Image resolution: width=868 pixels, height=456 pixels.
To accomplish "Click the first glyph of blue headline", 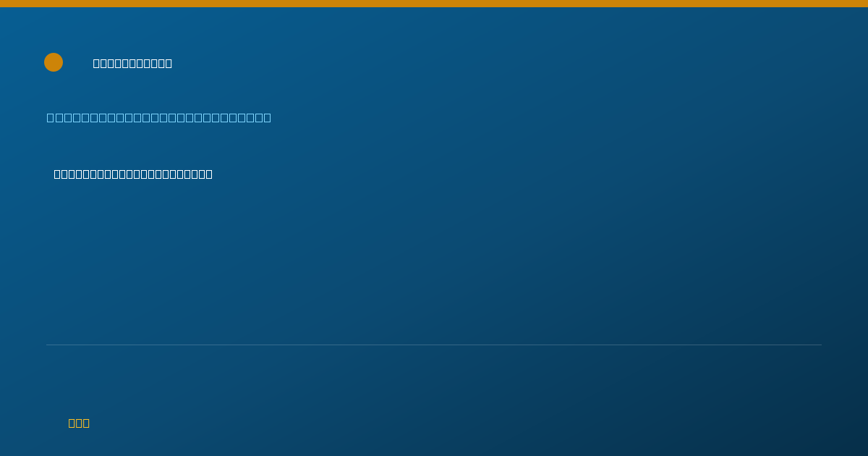I will [51, 117].
